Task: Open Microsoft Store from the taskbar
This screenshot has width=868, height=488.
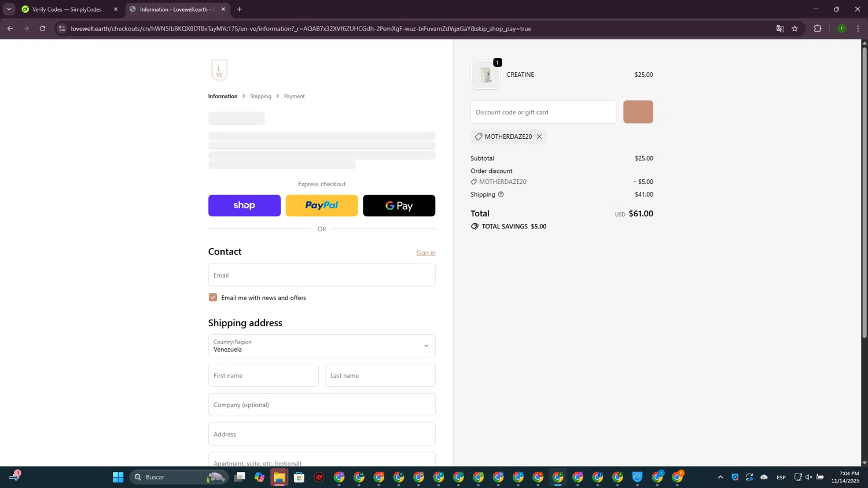Action: point(299,477)
